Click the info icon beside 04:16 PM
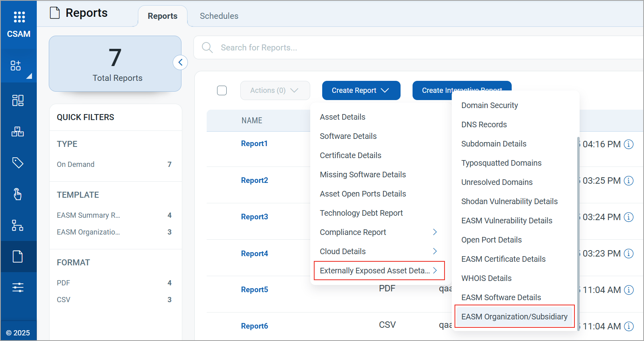Screen dimensions: 644x341 tap(629, 144)
